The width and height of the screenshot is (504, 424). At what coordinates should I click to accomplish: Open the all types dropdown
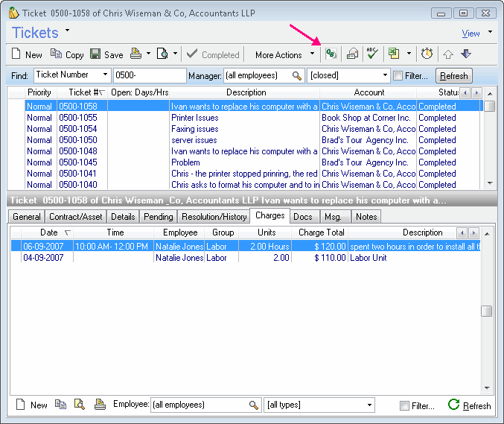[x=369, y=405]
